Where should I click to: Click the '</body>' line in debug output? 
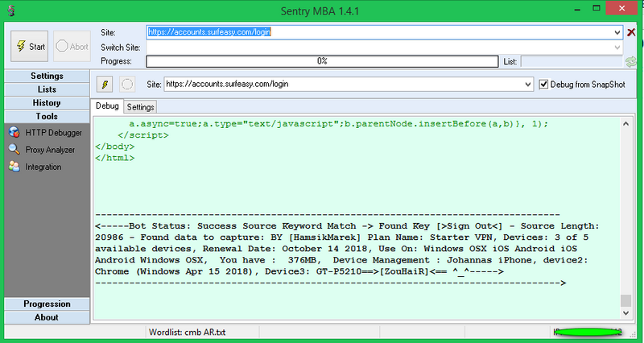(x=115, y=147)
